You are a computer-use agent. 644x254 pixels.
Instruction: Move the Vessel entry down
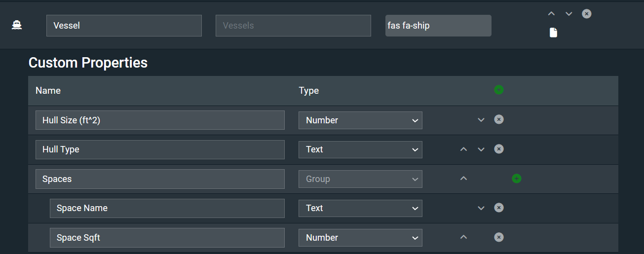(x=569, y=14)
